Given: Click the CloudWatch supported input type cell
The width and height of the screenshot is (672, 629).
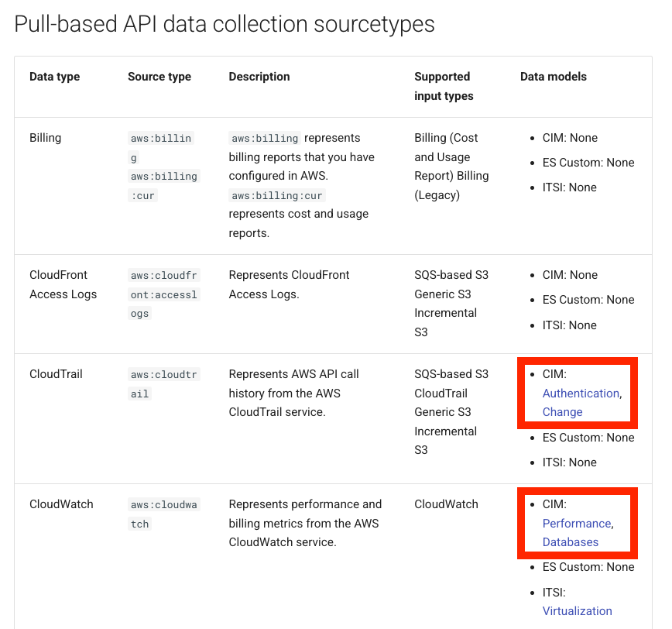Looking at the screenshot, I should click(x=446, y=504).
